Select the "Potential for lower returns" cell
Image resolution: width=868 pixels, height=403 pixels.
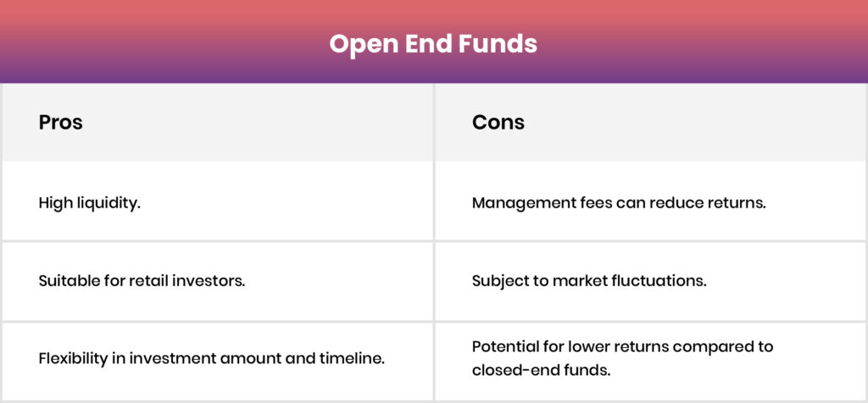pos(622,346)
